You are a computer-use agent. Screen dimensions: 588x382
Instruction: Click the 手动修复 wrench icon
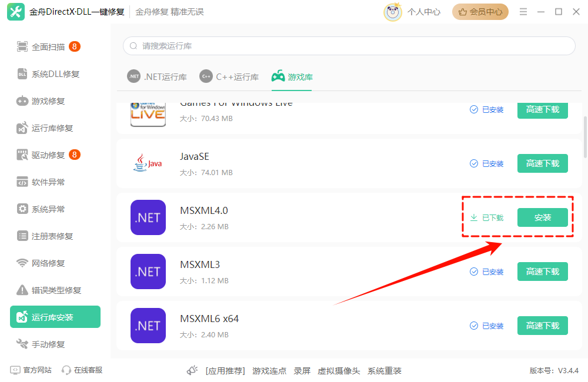point(22,344)
